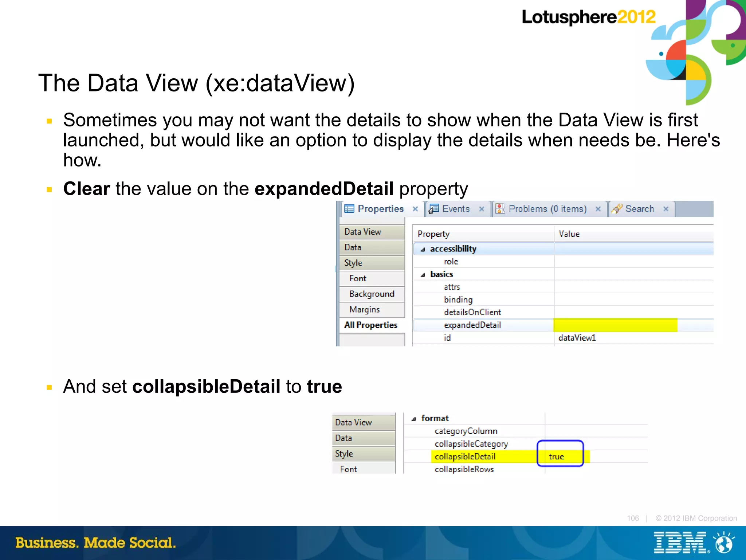Click the detailsOnClient property row
The width and height of the screenshot is (746, 560).
tap(563, 312)
